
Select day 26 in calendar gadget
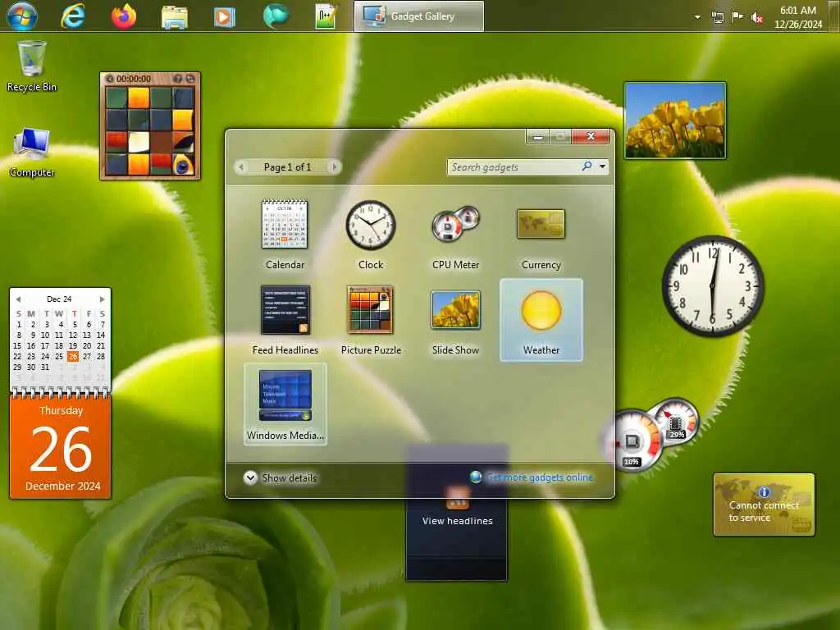pos(73,356)
